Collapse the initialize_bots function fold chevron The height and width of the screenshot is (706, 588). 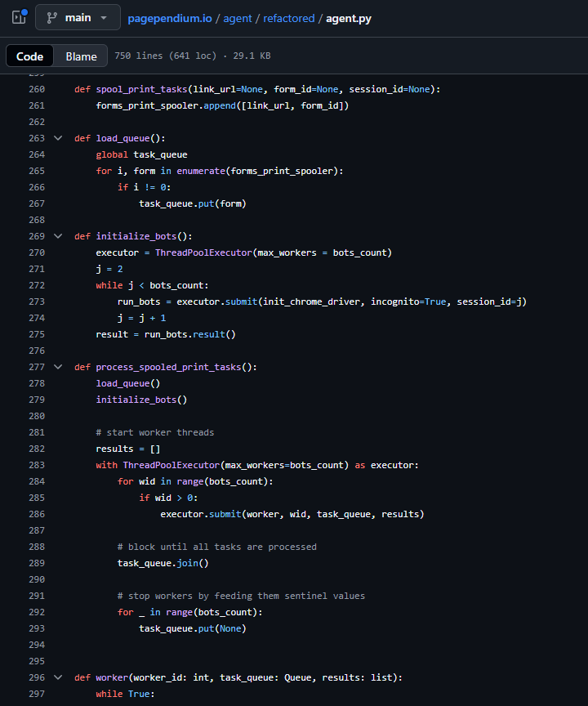[x=58, y=236]
